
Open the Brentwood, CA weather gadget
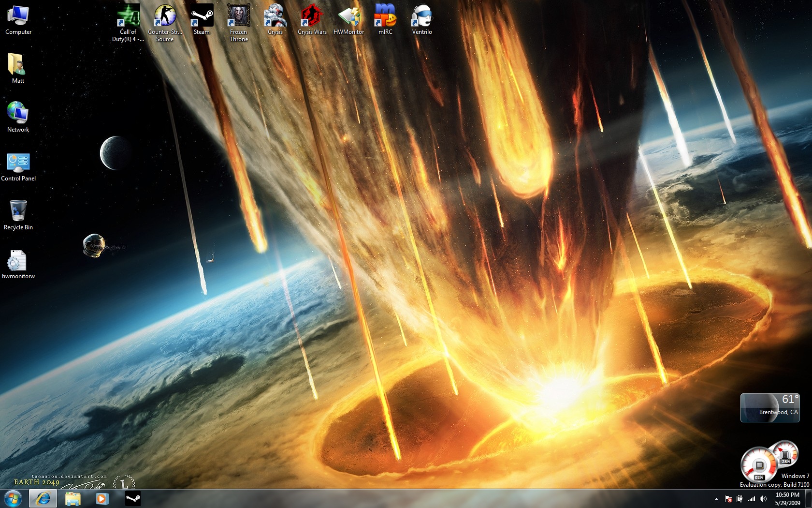770,407
